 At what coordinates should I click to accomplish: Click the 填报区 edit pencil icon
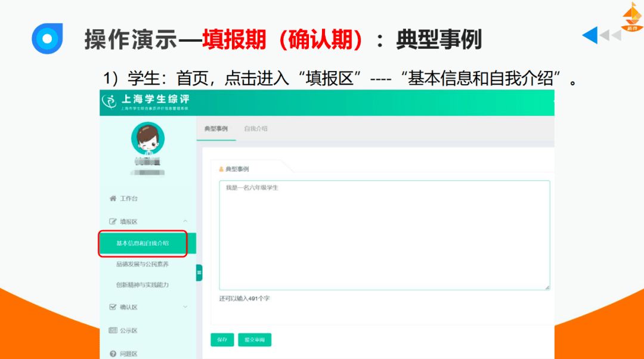click(x=113, y=221)
